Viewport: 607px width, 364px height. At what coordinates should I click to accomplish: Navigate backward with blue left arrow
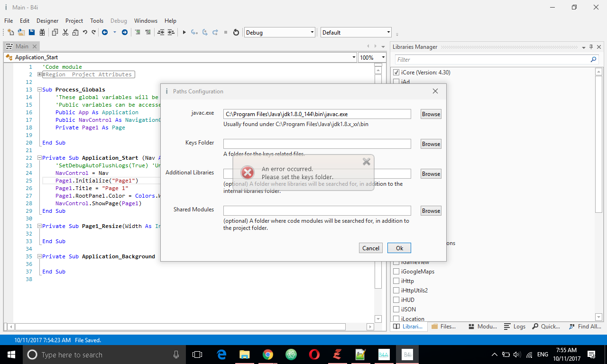click(105, 32)
